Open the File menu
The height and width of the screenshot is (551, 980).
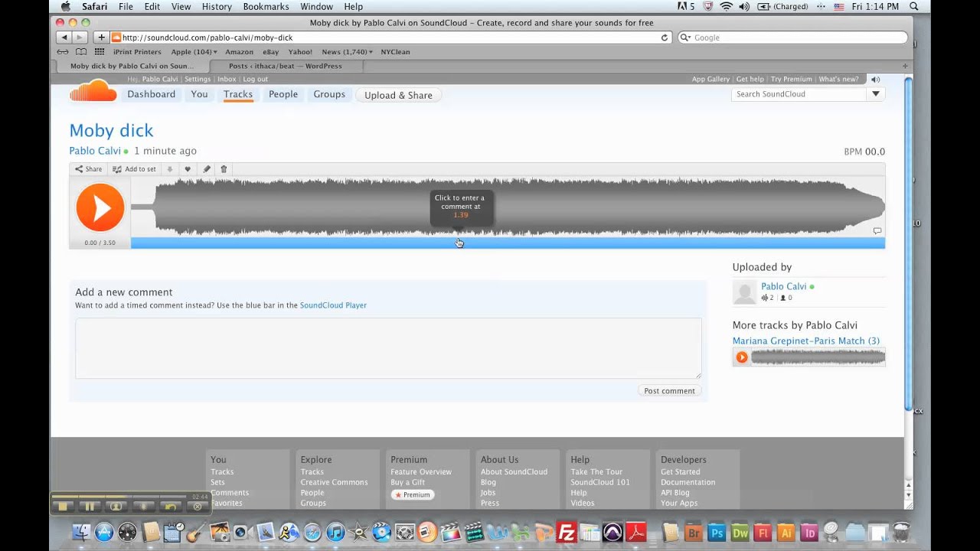[x=126, y=6]
